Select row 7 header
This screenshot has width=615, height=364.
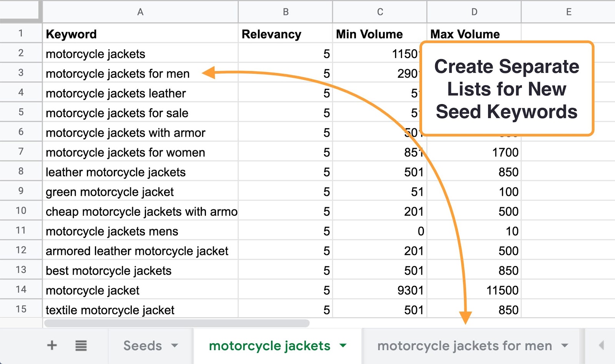click(21, 152)
